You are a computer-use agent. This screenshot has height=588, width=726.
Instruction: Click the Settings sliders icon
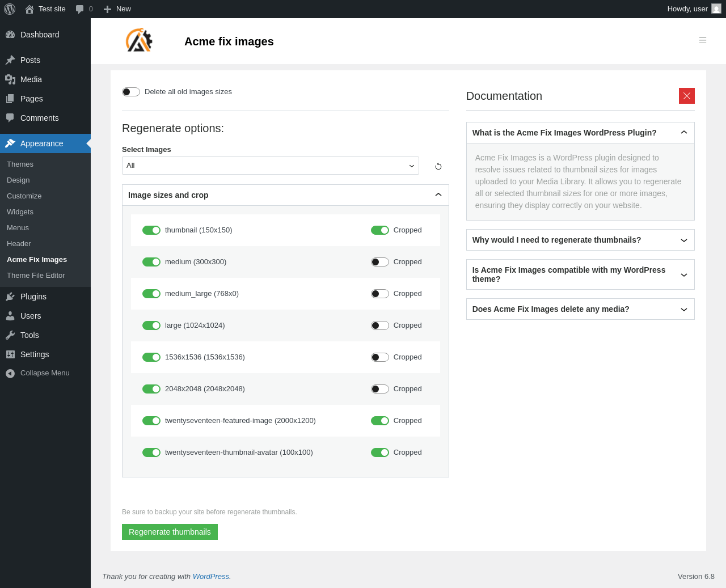pos(10,354)
